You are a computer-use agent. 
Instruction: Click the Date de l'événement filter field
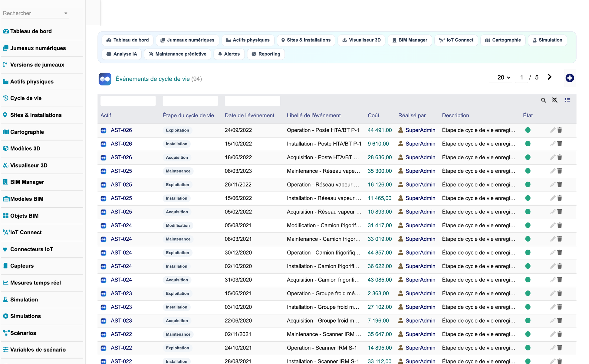[252, 101]
